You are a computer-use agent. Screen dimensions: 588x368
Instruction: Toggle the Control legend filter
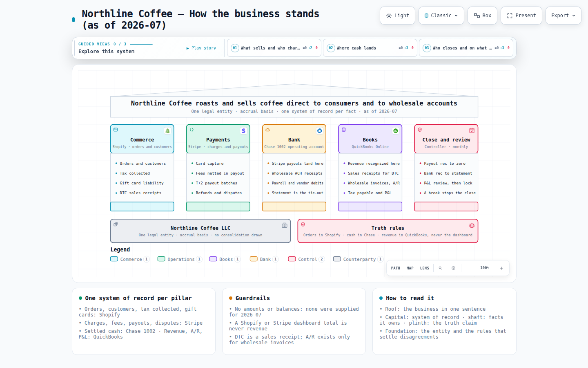306,259
